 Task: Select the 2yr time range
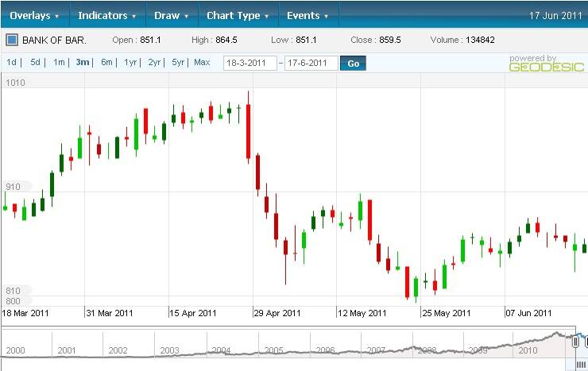[154, 62]
